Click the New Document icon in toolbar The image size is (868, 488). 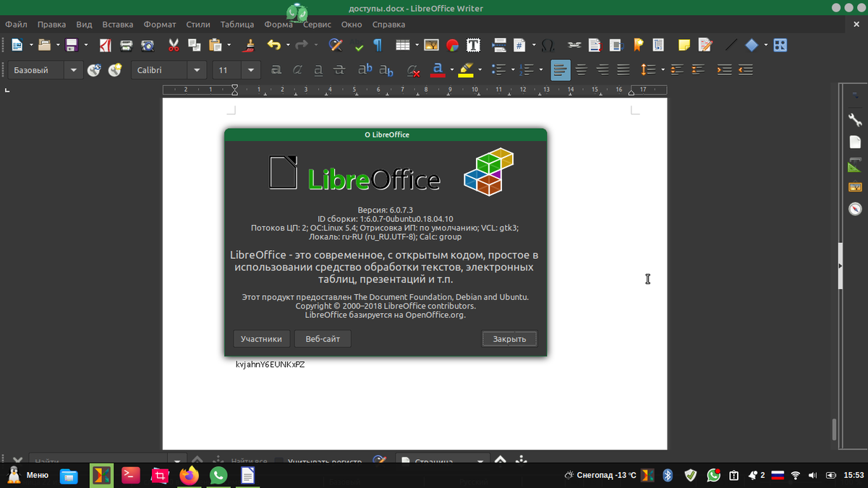coord(17,45)
